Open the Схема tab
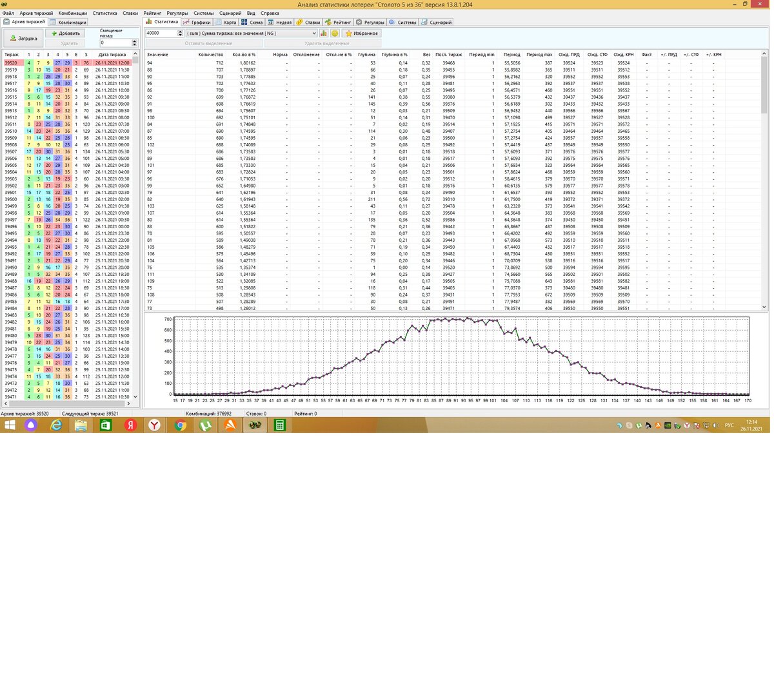This screenshot has height=700, width=774. coord(252,22)
